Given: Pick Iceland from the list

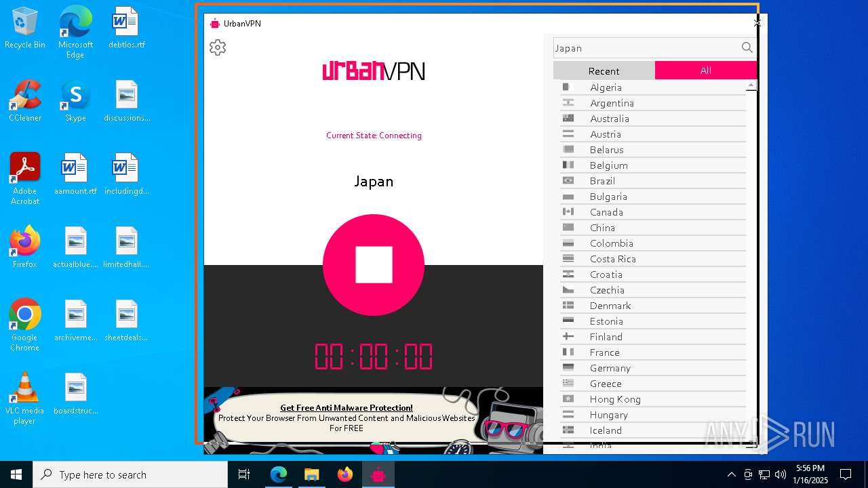Looking at the screenshot, I should pos(653,430).
